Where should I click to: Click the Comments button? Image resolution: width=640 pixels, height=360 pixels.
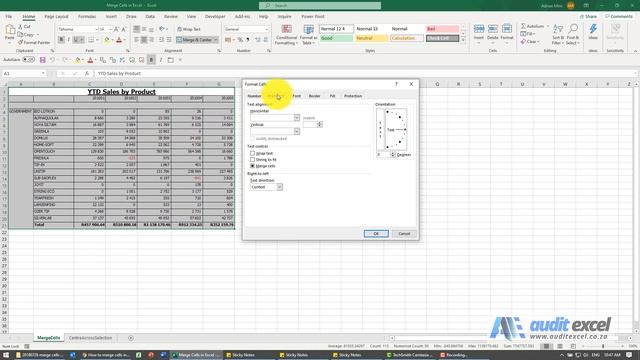point(619,17)
